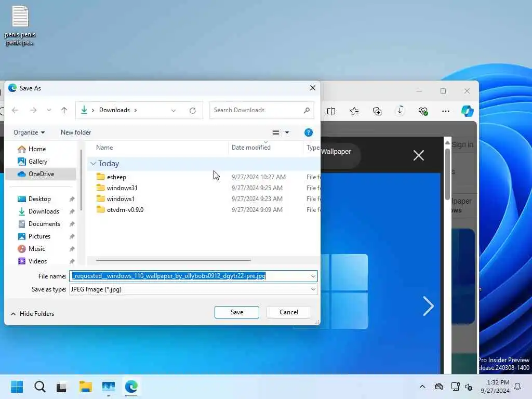
Task: Open taskbar Search
Action: point(39,387)
